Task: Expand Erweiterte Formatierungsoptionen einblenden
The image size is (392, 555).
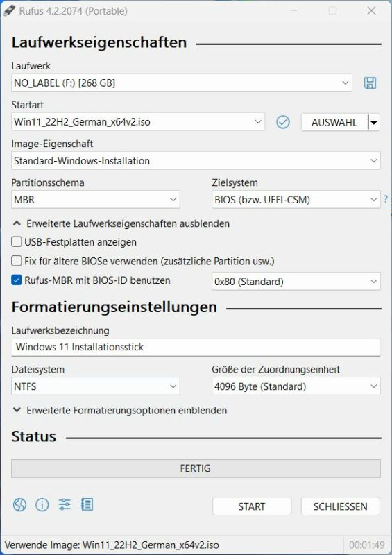Action: (120, 411)
